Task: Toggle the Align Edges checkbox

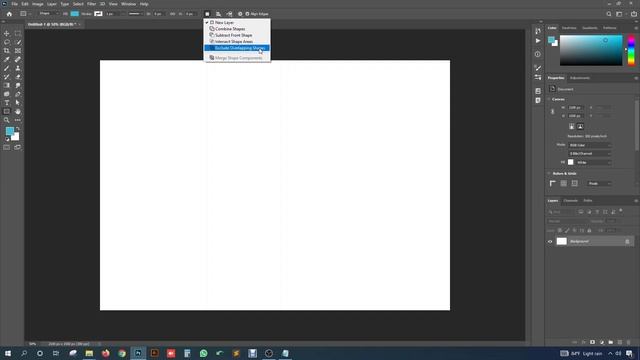Action: (x=247, y=14)
